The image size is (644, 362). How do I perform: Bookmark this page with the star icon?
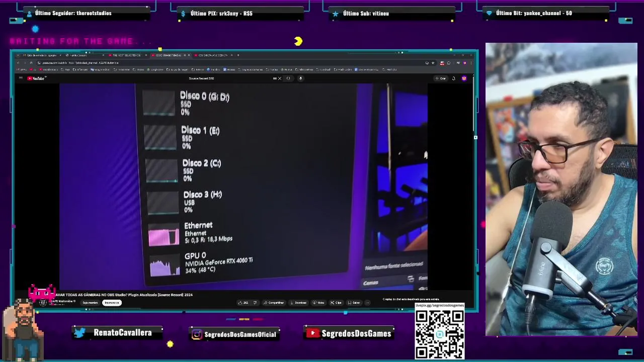coord(433,63)
